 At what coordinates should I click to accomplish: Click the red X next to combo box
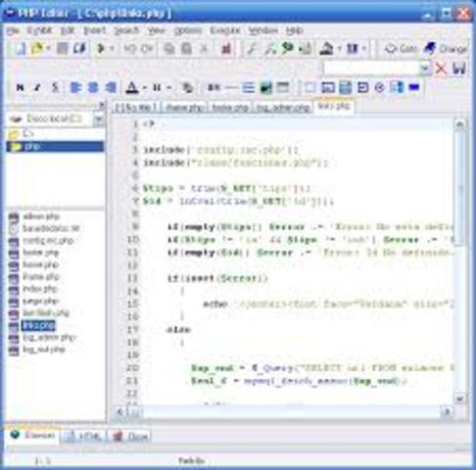coord(441,69)
